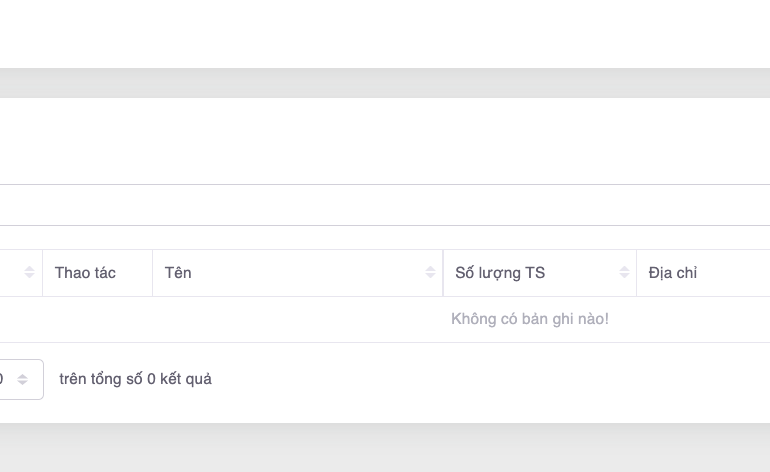Click the empty card area above the filter row

[385, 140]
